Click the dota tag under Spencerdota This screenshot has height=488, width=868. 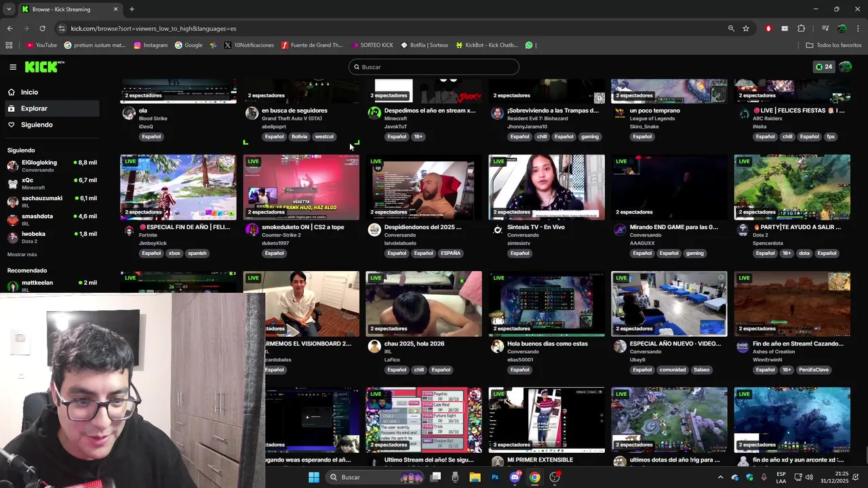804,253
